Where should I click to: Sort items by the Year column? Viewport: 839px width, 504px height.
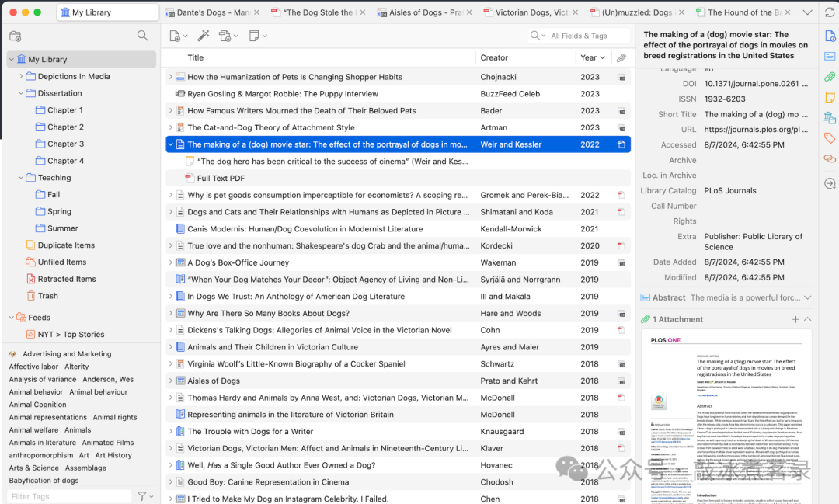tap(593, 57)
